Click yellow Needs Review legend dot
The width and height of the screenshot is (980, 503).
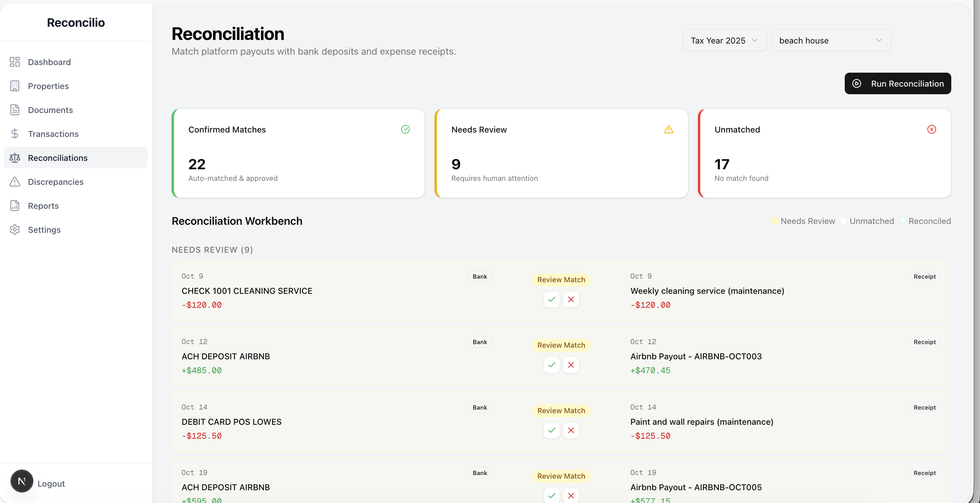point(775,221)
